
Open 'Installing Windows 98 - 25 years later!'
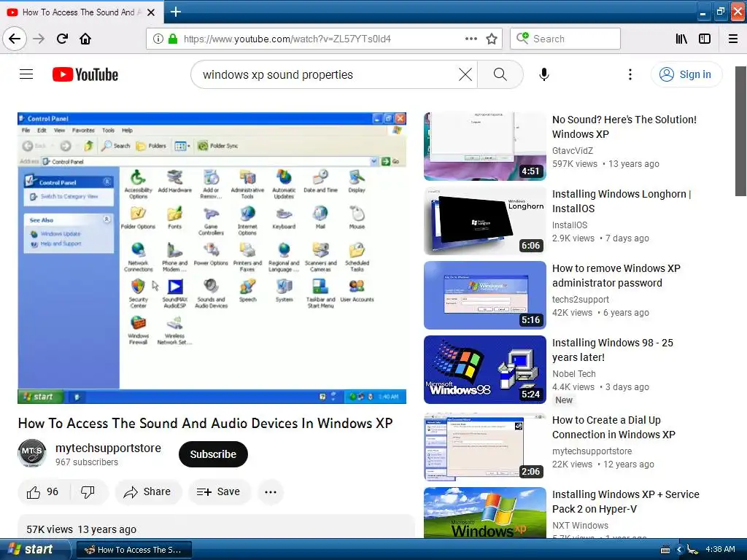(x=613, y=350)
